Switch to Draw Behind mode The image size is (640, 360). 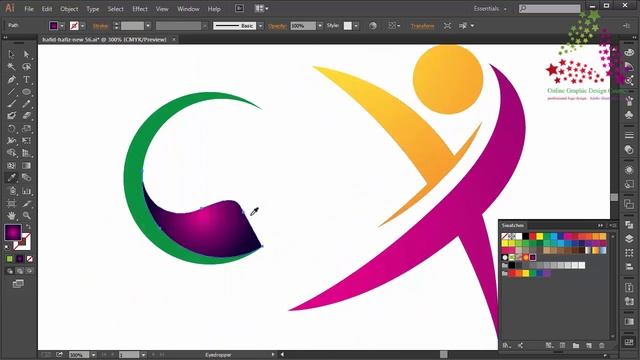coord(20,271)
